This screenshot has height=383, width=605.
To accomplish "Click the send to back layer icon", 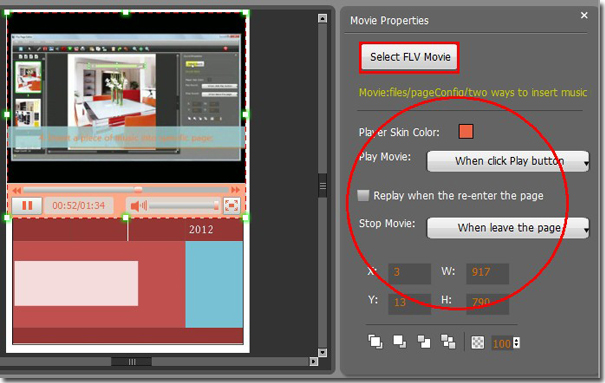I will [399, 341].
